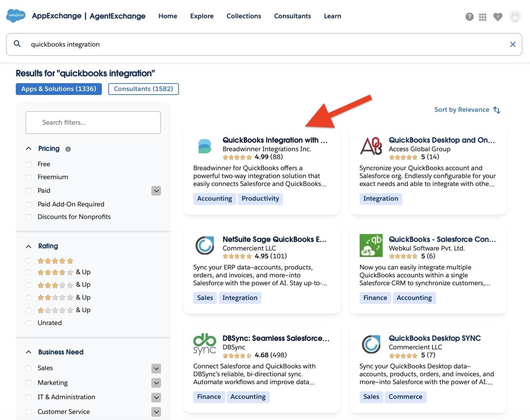Open the help question mark icon
This screenshot has width=530, height=420.
tap(469, 16)
